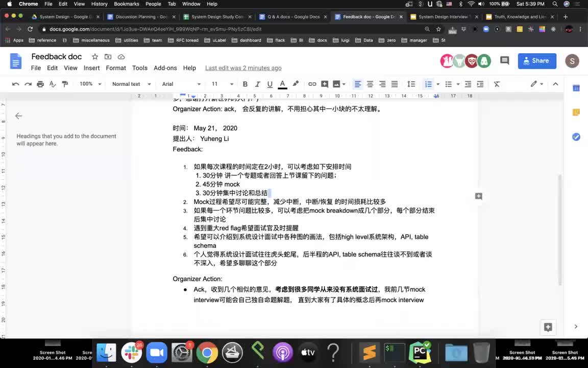Activate the spelling and grammar check icon
Screen dimensions: 588x368
coord(53,84)
